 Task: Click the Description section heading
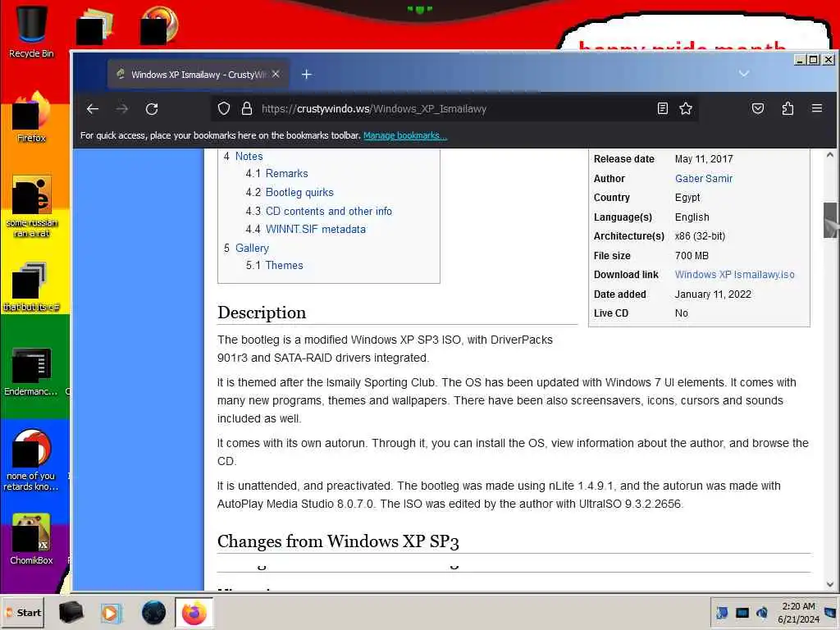[262, 313]
